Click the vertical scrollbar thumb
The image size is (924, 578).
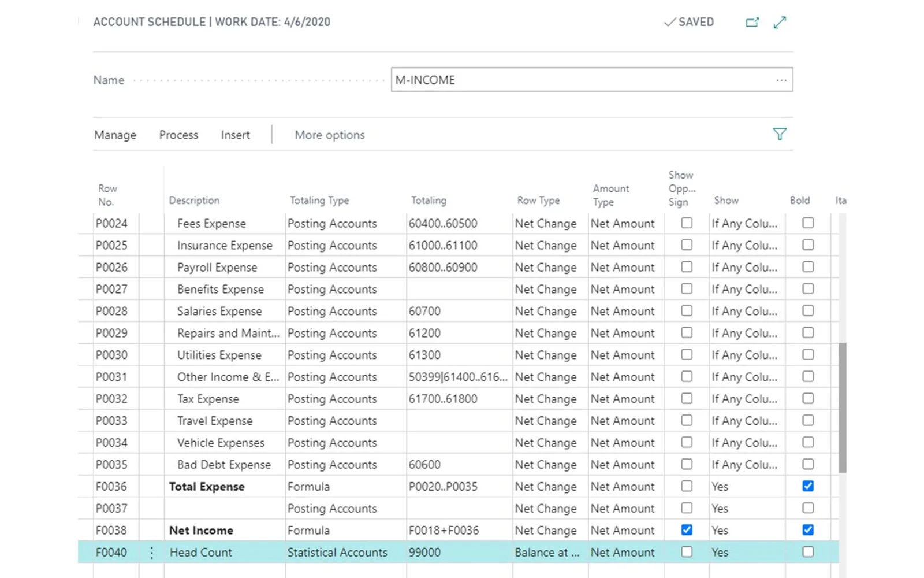[843, 408]
